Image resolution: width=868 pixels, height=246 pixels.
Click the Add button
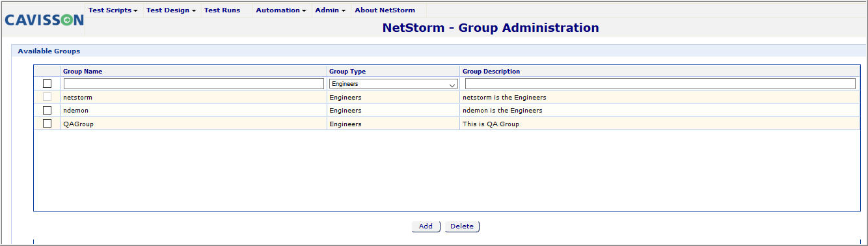pyautogui.click(x=426, y=226)
